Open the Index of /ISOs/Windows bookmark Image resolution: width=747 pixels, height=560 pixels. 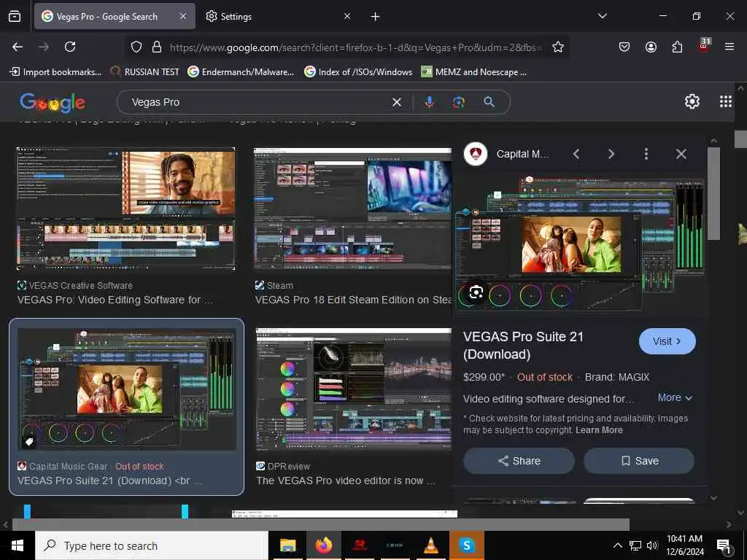coord(358,72)
